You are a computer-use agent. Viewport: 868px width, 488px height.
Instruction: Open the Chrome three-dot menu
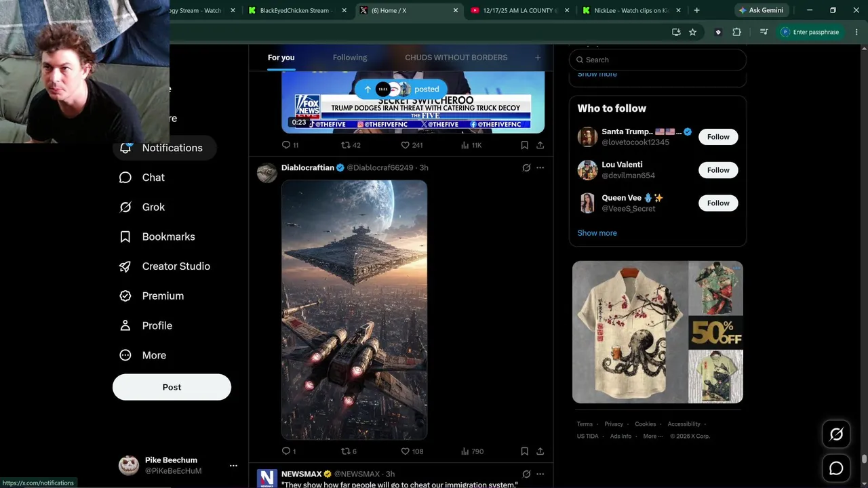click(856, 32)
